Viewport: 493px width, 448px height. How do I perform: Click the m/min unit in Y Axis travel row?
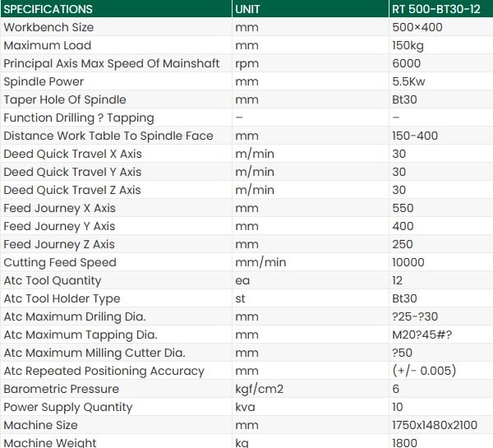point(255,172)
